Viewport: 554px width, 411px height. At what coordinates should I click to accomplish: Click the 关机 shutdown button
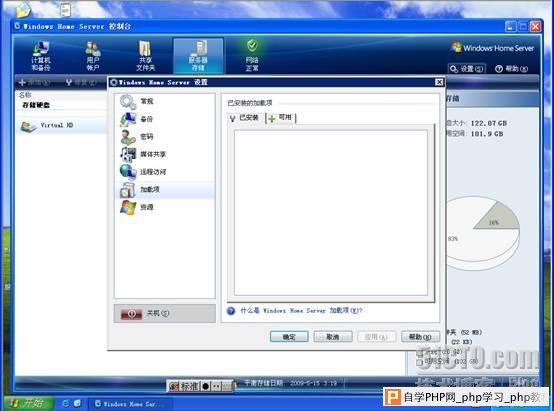point(165,313)
